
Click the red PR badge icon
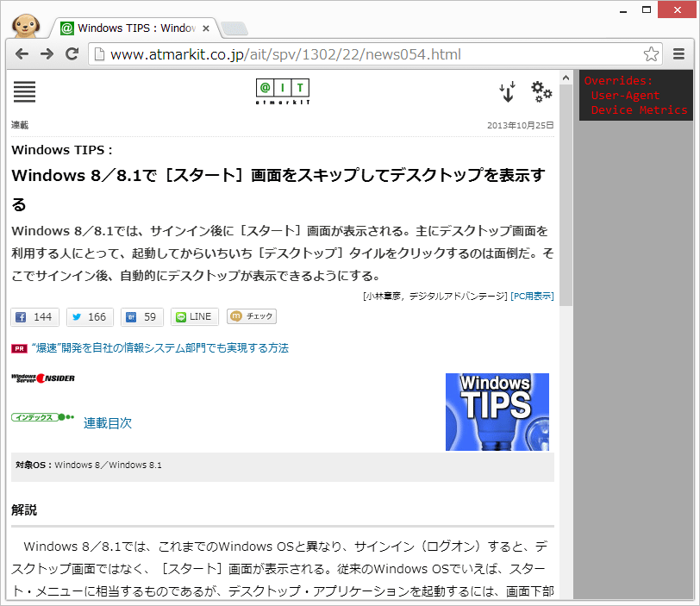pyautogui.click(x=19, y=348)
